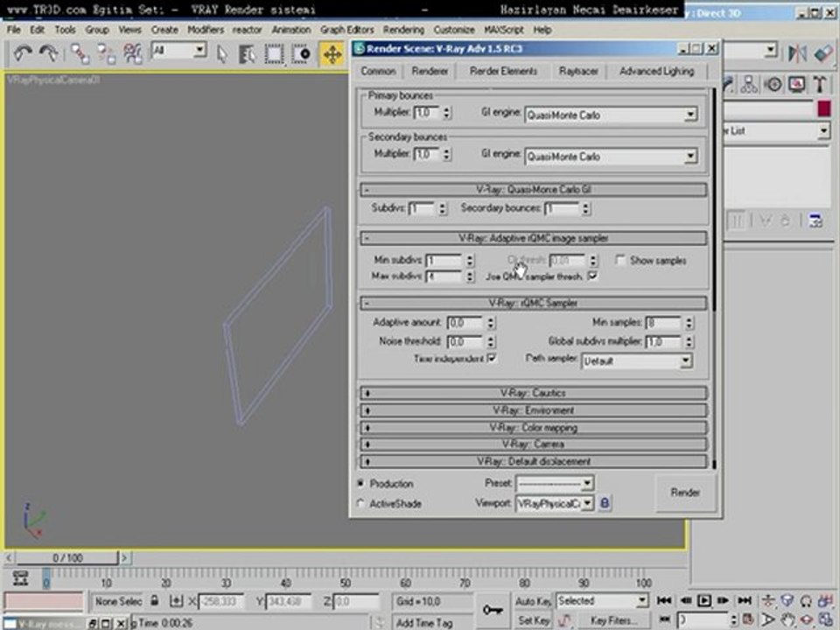This screenshot has height=630, width=840.
Task: Open the Hierarchy command panel
Action: click(749, 84)
